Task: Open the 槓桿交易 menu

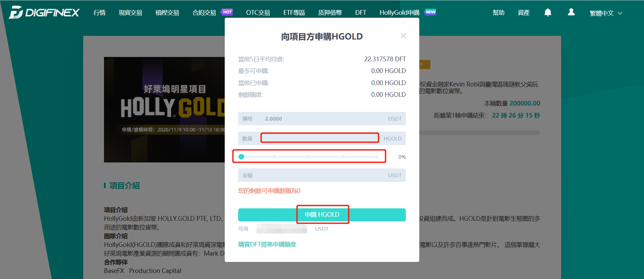Action: pos(167,12)
